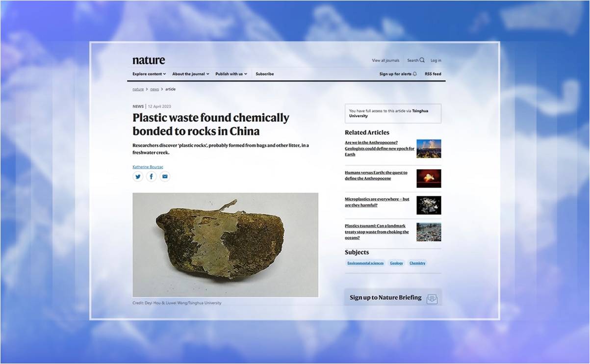
Task: Expand About the journal dropdown
Action: coord(190,74)
